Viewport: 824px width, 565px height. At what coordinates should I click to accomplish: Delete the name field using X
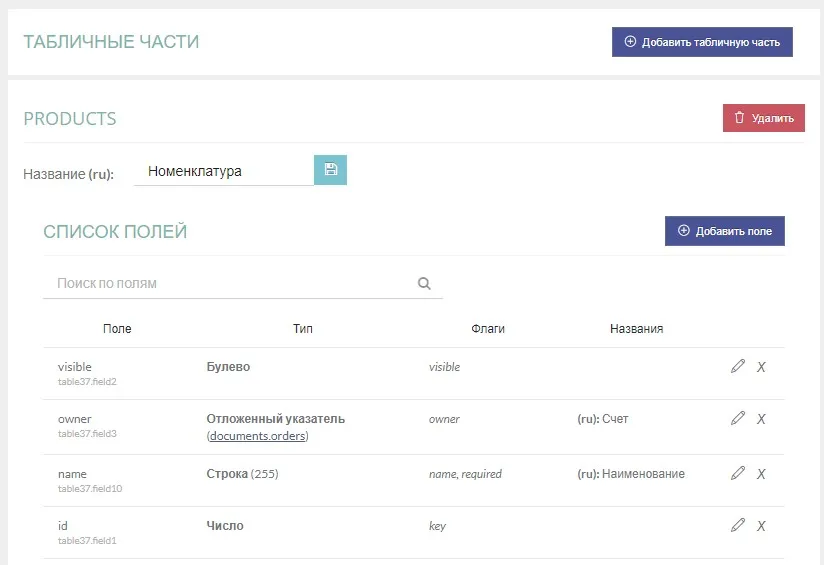click(761, 473)
